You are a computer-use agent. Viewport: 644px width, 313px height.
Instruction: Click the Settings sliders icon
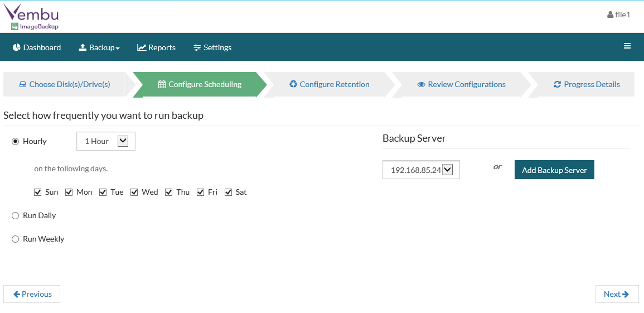[197, 47]
